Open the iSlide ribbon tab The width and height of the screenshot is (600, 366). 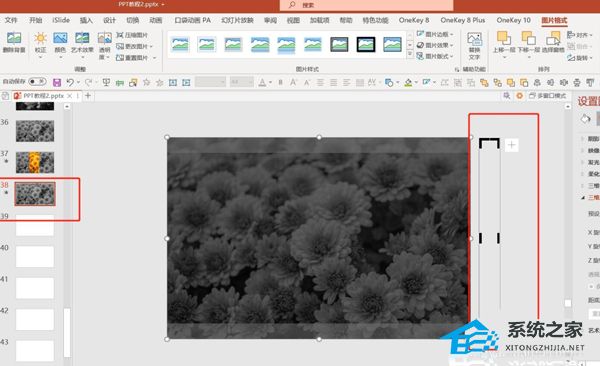(x=61, y=20)
